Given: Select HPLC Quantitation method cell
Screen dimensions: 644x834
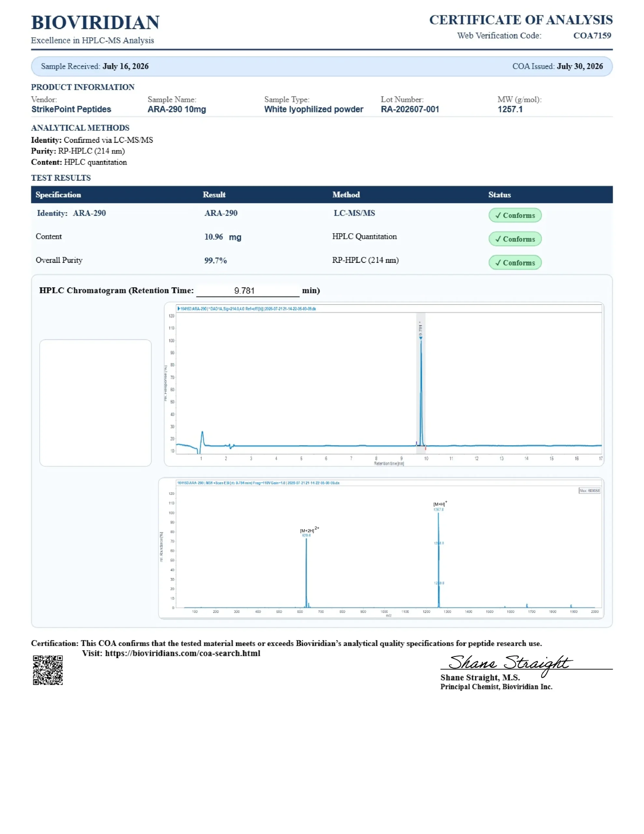Looking at the screenshot, I should [x=365, y=237].
